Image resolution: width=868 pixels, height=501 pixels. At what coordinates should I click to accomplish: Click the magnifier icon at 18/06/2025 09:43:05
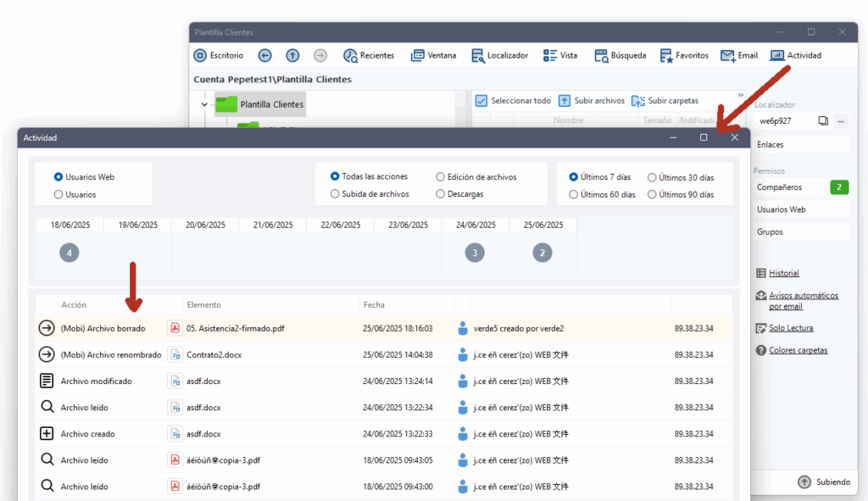[x=47, y=459]
